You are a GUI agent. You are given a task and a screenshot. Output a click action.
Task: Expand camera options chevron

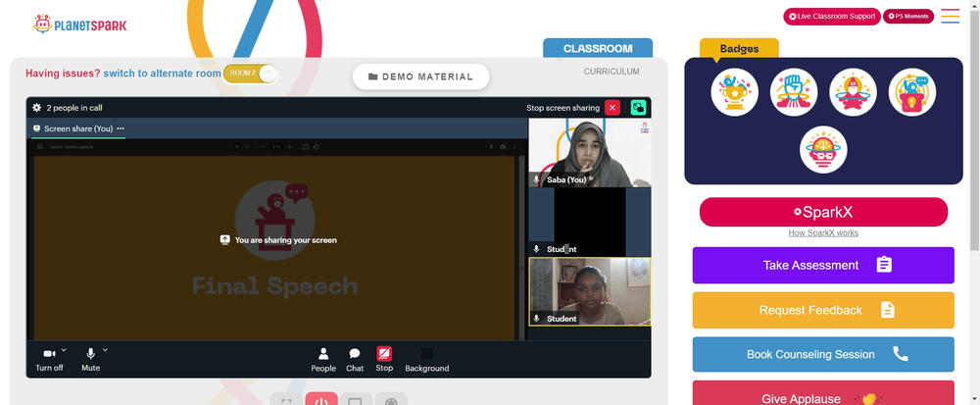(x=64, y=350)
